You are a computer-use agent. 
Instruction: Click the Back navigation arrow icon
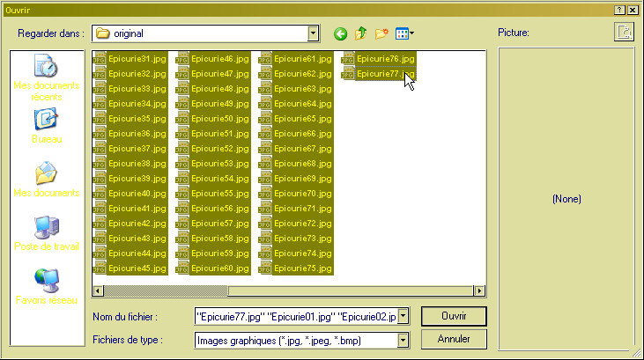point(341,34)
